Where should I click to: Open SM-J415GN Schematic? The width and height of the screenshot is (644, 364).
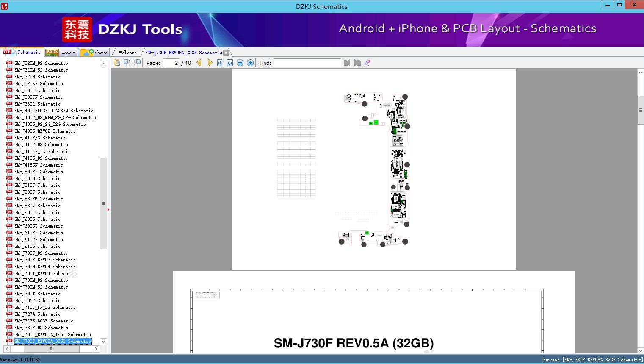click(x=39, y=165)
